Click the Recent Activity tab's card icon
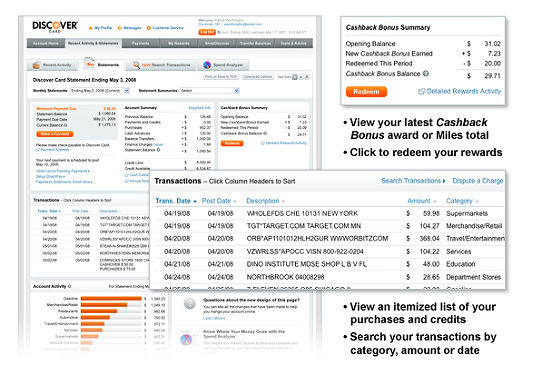The height and width of the screenshot is (369, 542). [36, 65]
